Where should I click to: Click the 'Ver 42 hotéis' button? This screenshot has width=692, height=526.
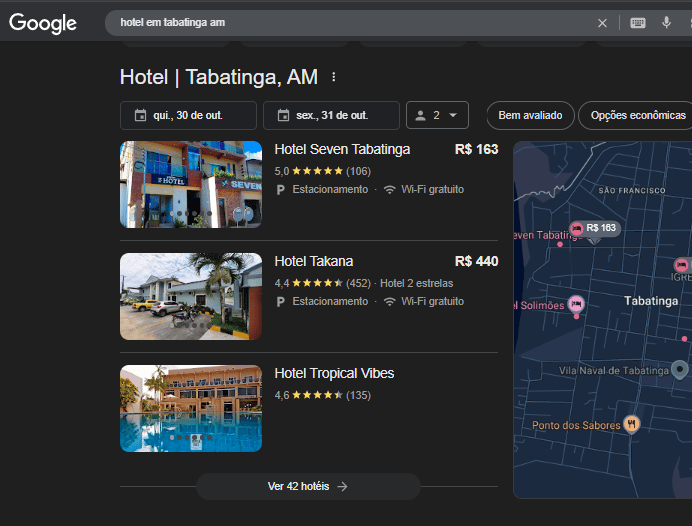(308, 486)
